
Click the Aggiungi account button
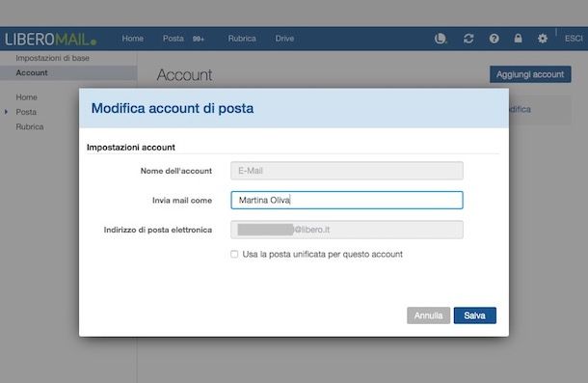(530, 74)
